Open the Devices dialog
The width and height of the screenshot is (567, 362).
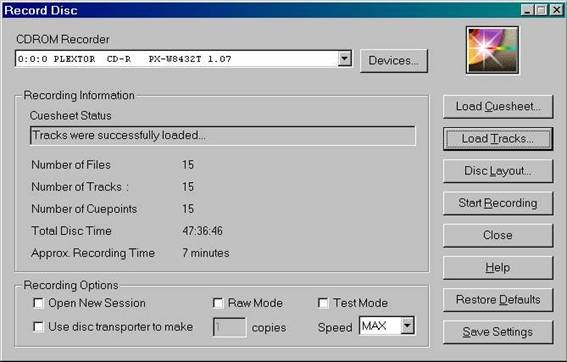coord(394,61)
